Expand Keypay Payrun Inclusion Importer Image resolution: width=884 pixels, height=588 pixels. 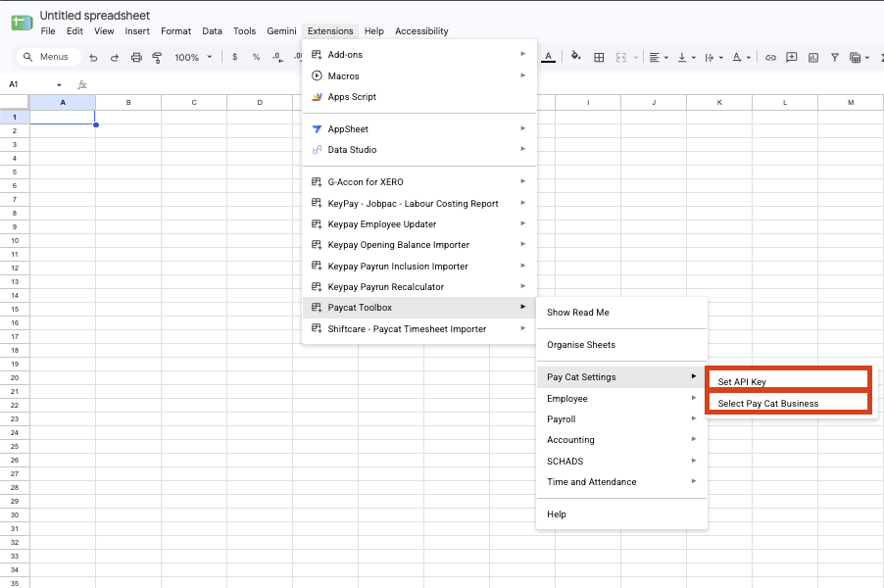pyautogui.click(x=419, y=267)
